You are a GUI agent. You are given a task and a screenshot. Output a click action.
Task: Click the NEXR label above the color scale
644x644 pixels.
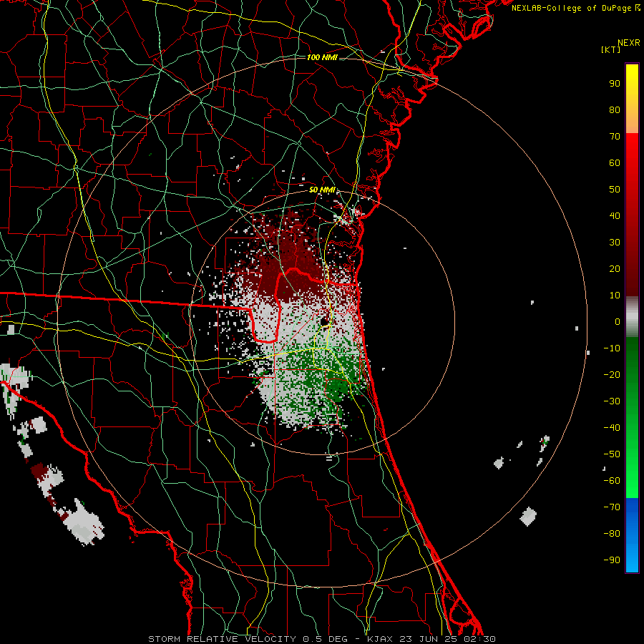pos(628,43)
